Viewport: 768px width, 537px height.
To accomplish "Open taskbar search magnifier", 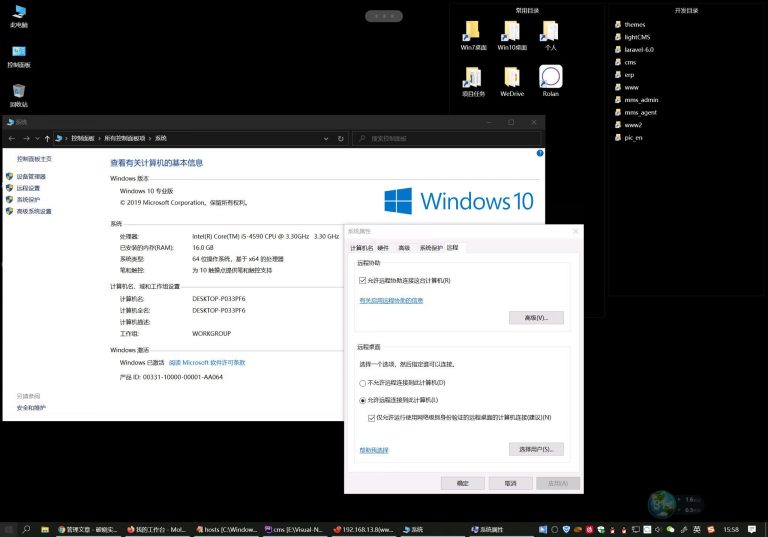I will point(26,529).
